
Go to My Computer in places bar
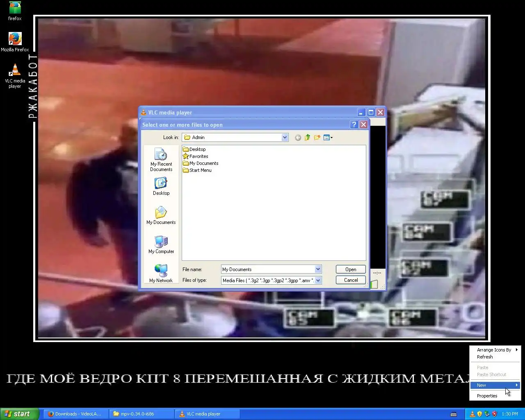click(161, 245)
